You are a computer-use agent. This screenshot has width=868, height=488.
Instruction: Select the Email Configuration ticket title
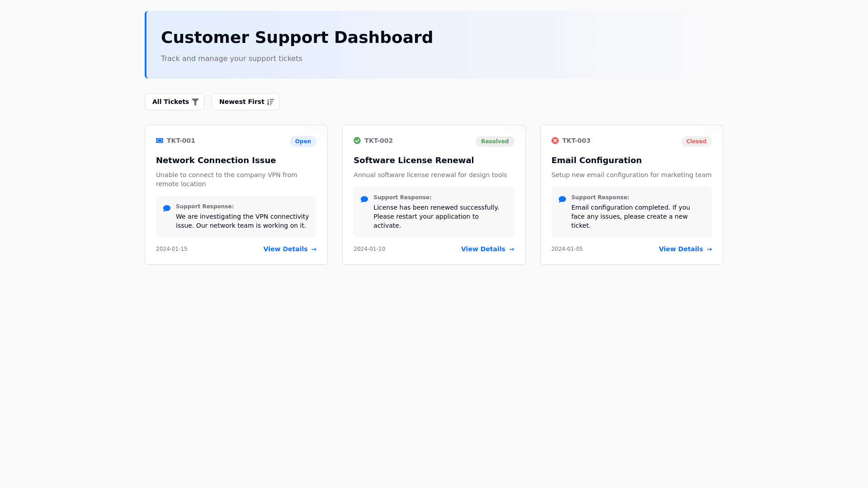click(596, 160)
